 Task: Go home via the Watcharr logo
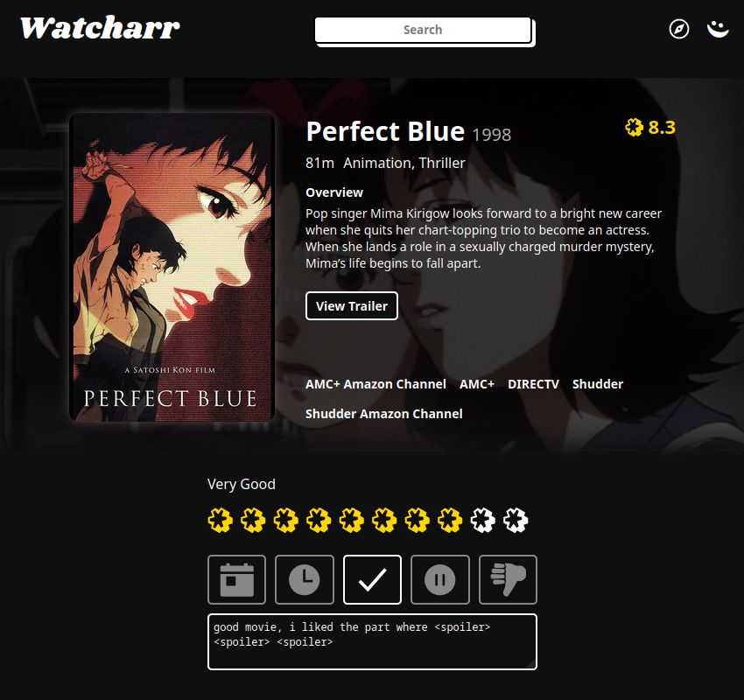pos(100,28)
